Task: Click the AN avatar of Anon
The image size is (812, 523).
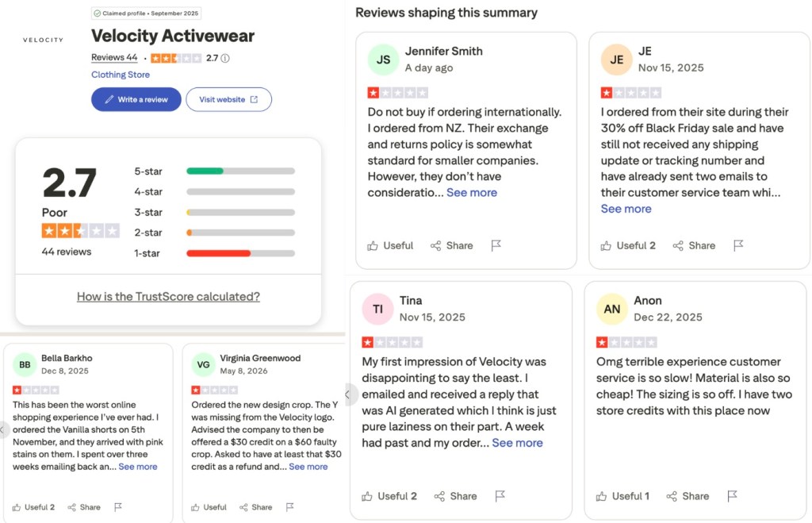Action: [x=611, y=309]
